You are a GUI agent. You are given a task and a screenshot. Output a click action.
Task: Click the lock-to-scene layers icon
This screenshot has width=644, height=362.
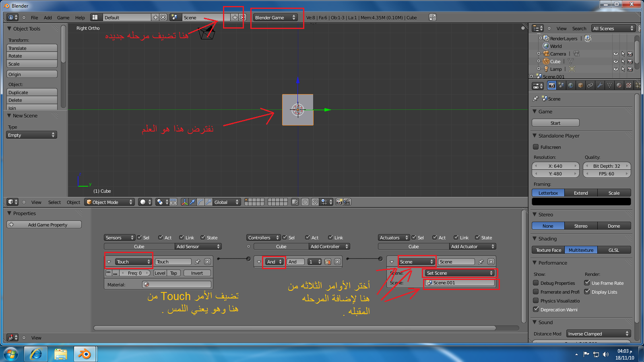pos(295,202)
